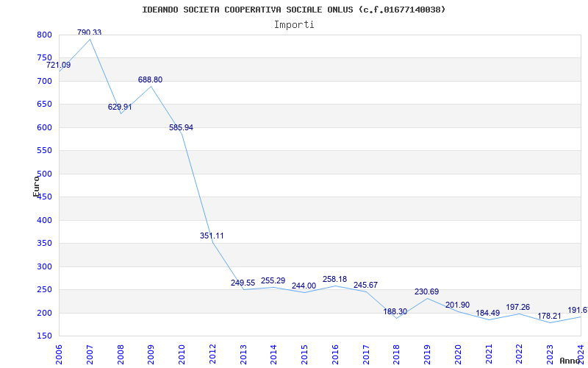Select the 197.26 data label
Screen dimensions: 588x368
(x=518, y=307)
